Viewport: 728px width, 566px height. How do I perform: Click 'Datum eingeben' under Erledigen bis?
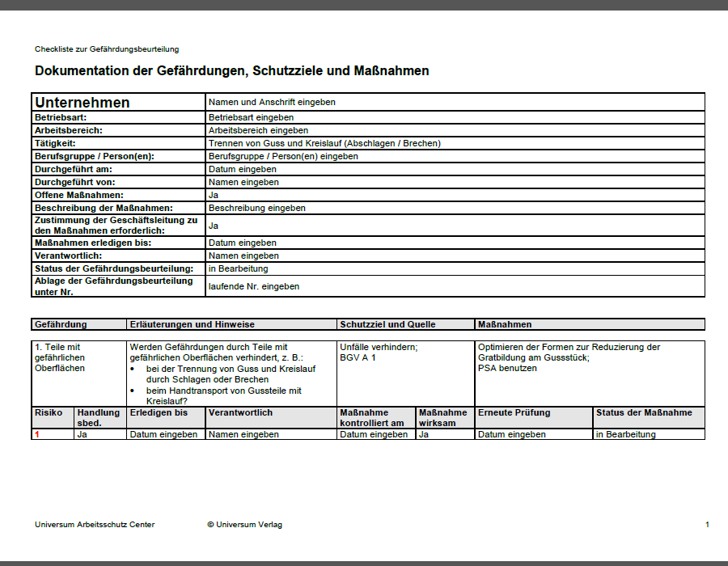click(166, 434)
